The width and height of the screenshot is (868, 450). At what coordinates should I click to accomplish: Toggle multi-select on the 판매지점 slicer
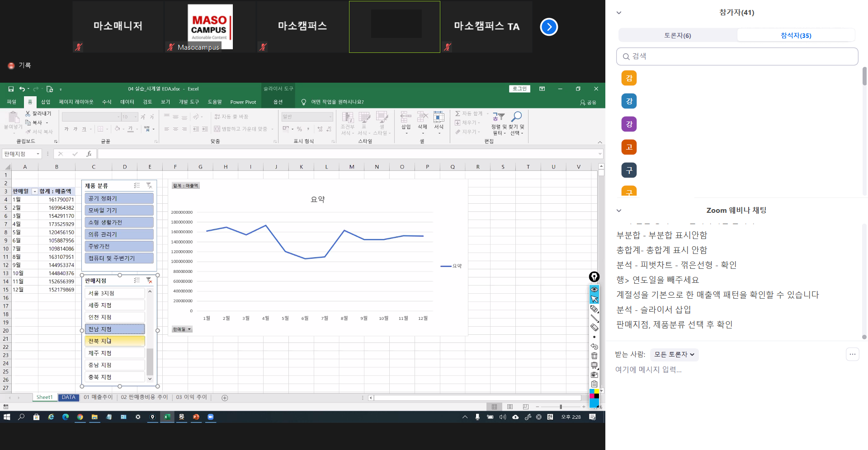pos(137,281)
